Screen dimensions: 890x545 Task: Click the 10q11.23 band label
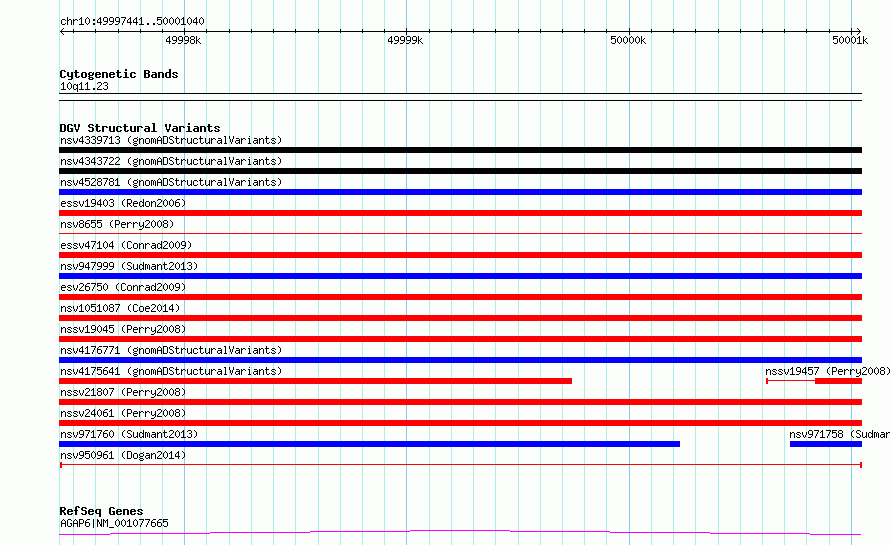pos(84,86)
